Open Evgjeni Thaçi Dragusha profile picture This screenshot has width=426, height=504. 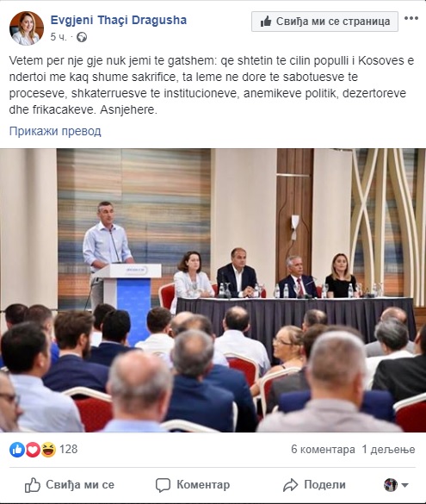27,28
